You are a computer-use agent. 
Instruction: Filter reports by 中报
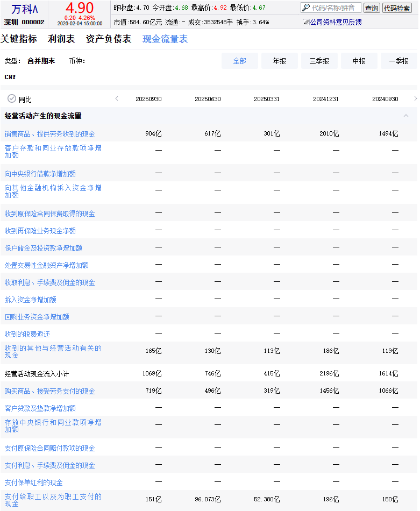[x=359, y=61]
